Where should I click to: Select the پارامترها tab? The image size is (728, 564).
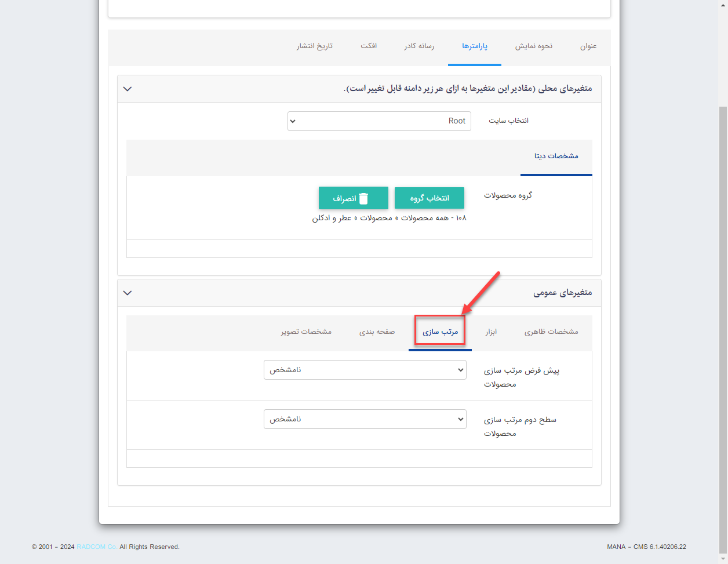474,46
